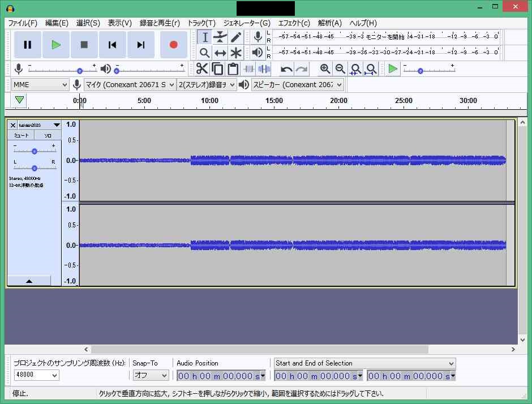Open the ヘルプ(H) menu
The image size is (532, 404).
(x=363, y=23)
